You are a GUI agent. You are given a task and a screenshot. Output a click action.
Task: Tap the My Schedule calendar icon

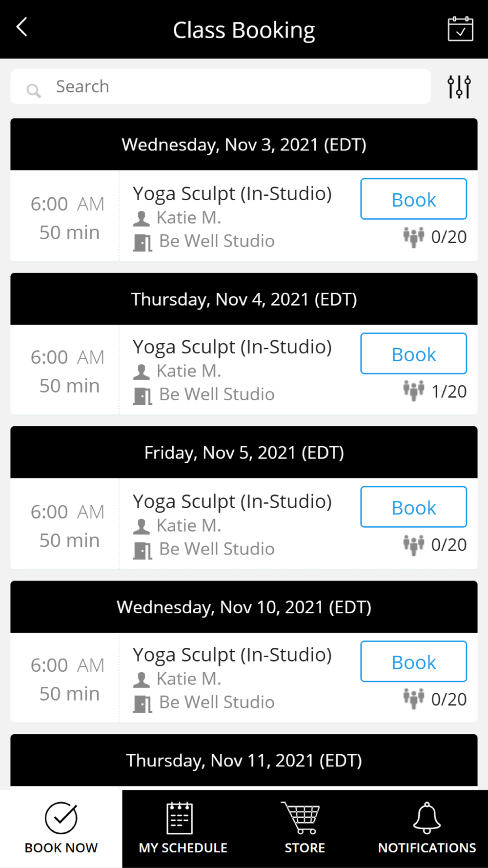[x=180, y=819]
